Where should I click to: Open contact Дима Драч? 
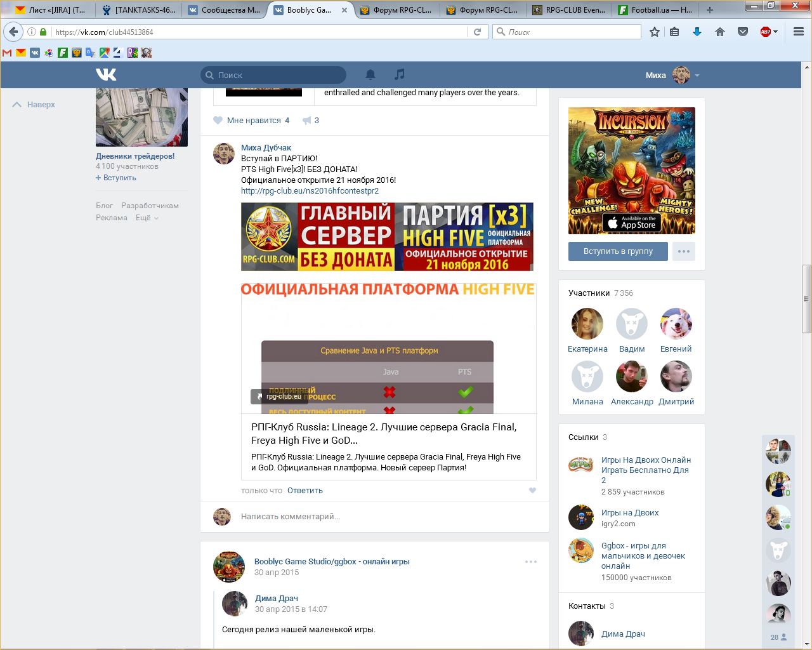623,633
